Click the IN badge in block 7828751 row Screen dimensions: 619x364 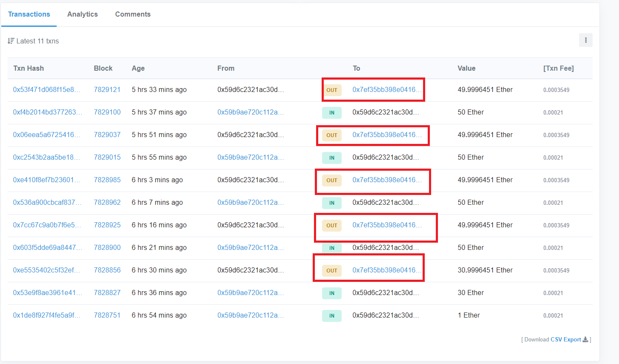[x=332, y=315]
